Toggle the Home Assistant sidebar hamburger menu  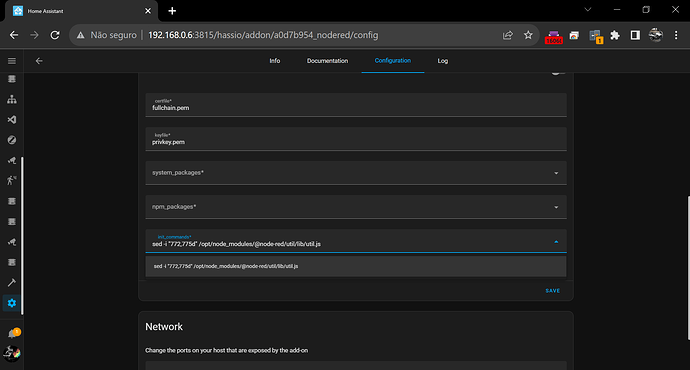[x=12, y=61]
